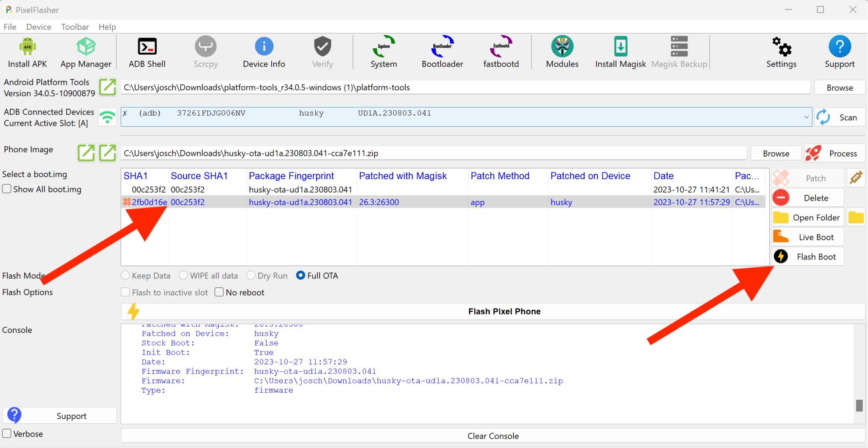868x448 pixels.
Task: Click the green icon beside Android Platform Tools
Action: coord(107,87)
